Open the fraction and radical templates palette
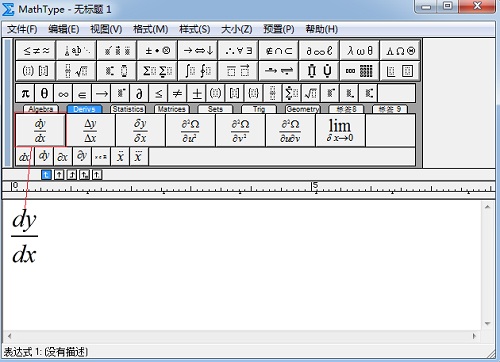Image resolution: width=500 pixels, height=362 pixels. (x=77, y=71)
